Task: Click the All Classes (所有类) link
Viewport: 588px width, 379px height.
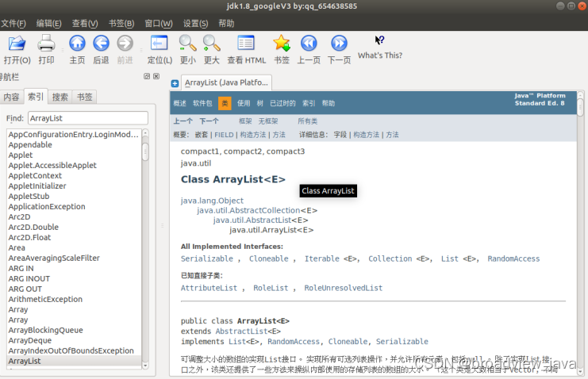Action: point(308,121)
